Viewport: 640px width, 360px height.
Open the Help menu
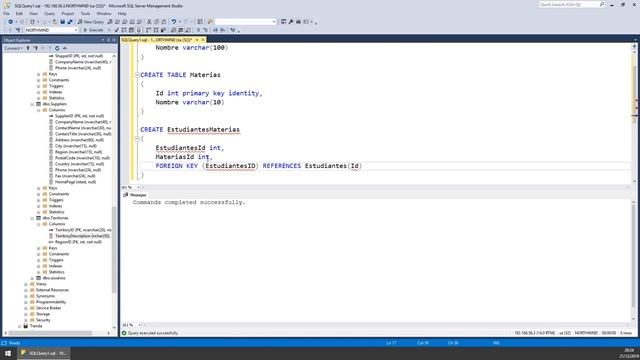[122, 13]
